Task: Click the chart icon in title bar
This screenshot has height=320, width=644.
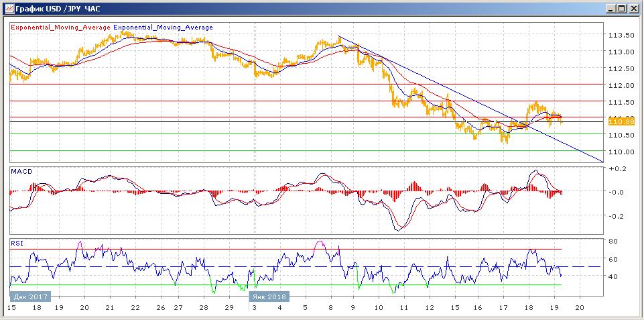Action: point(8,8)
